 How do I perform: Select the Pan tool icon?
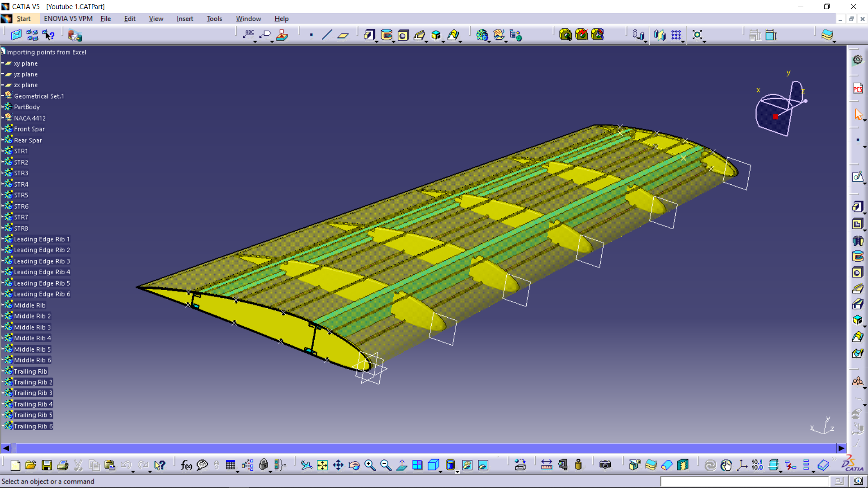click(x=338, y=465)
